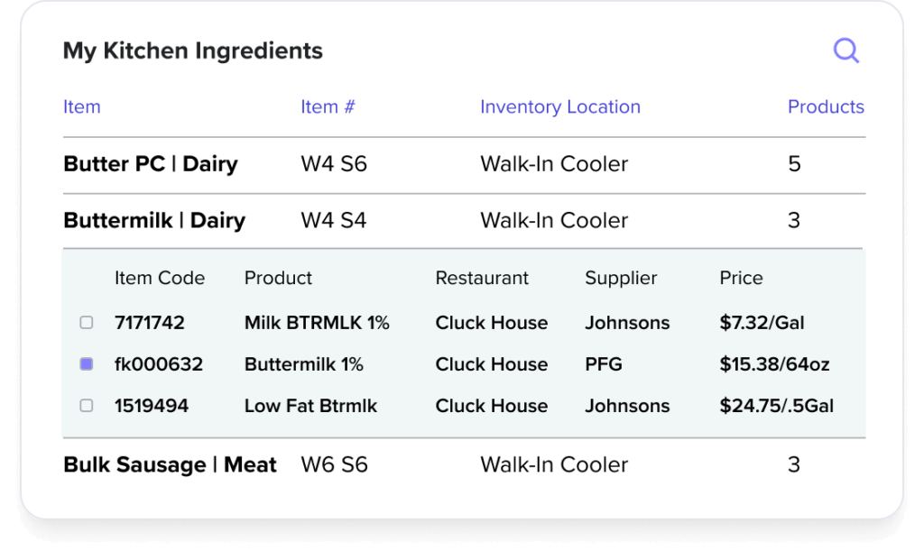This screenshot has height=560, width=924.
Task: Click the W4 S6 item number
Action: click(x=333, y=164)
